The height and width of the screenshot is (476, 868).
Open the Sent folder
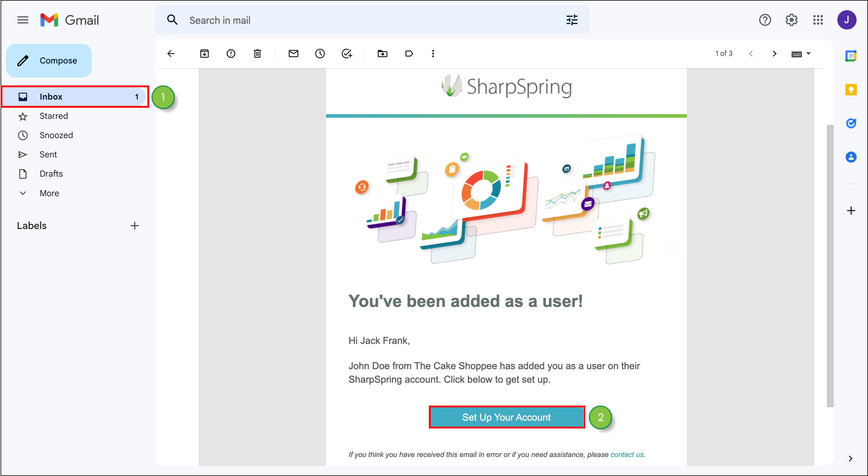tap(48, 154)
